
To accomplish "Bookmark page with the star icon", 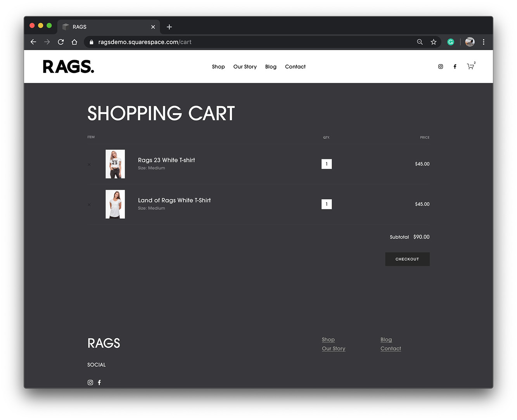I will tap(434, 42).
